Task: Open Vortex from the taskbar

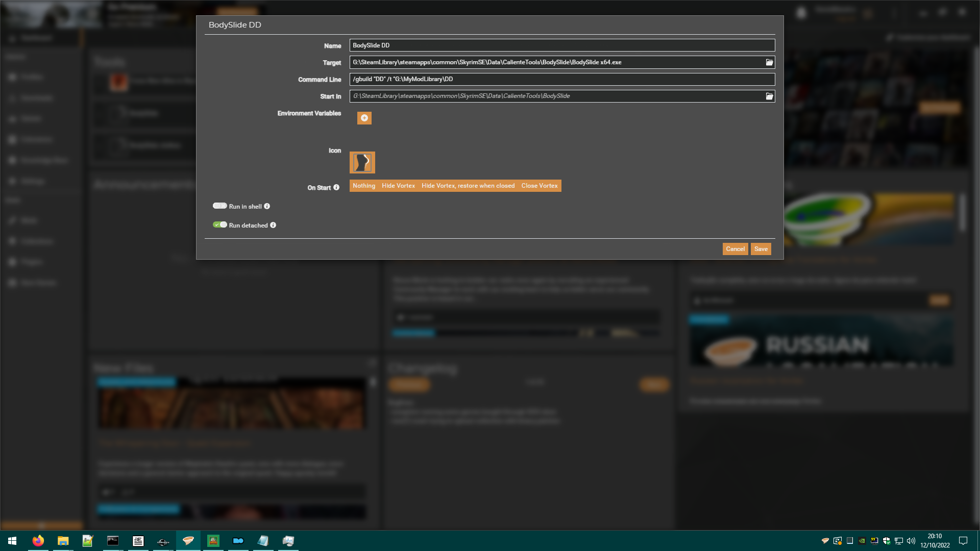Action: pos(188,541)
